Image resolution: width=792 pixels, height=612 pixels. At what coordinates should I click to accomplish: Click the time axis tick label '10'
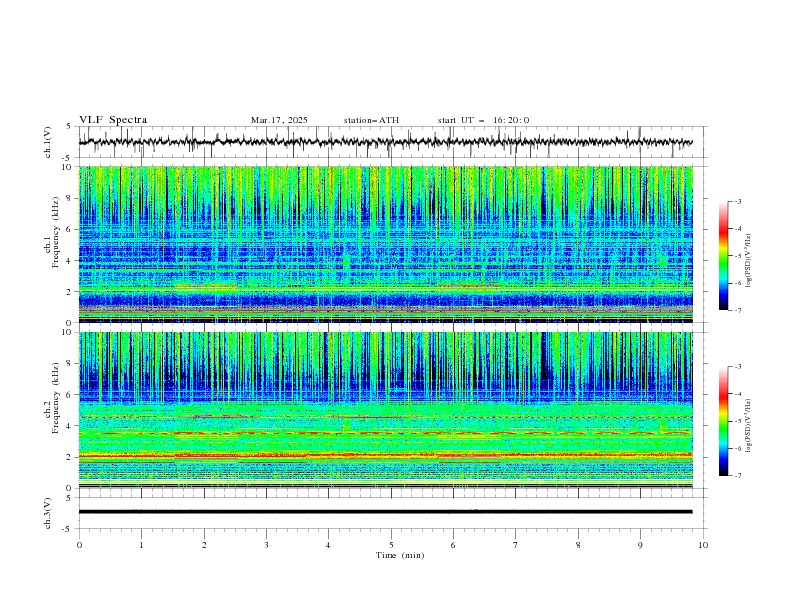coord(703,545)
